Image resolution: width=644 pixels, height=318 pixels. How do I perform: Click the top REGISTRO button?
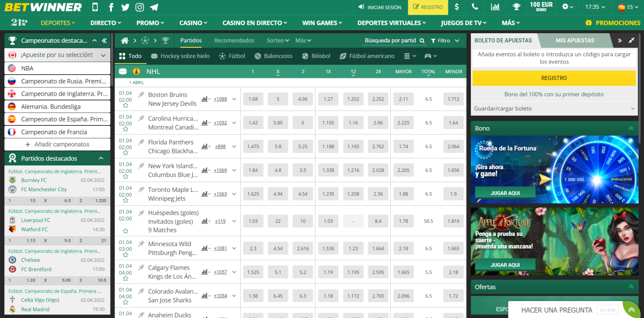(428, 7)
